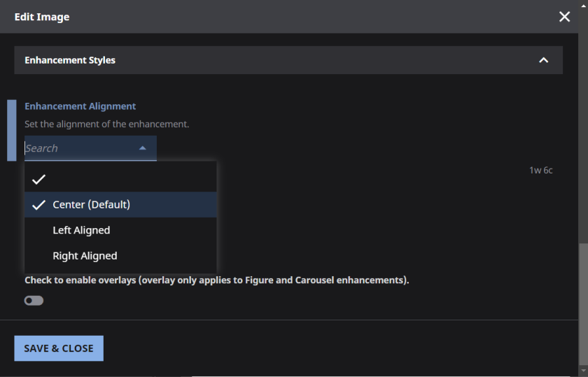Screen dimensions: 588x377
Task: Close the Edit Image dialog
Action: (564, 17)
